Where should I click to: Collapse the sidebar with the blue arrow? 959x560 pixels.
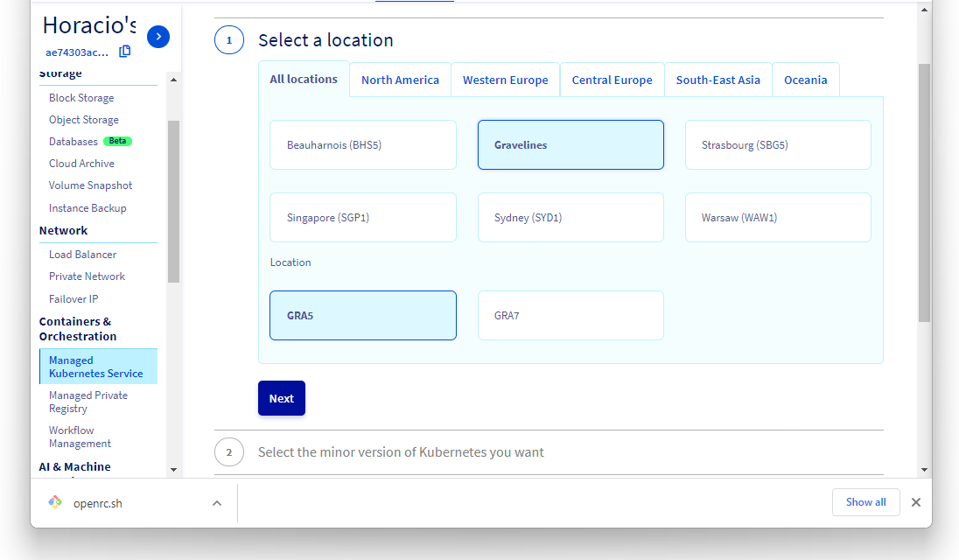pyautogui.click(x=157, y=37)
